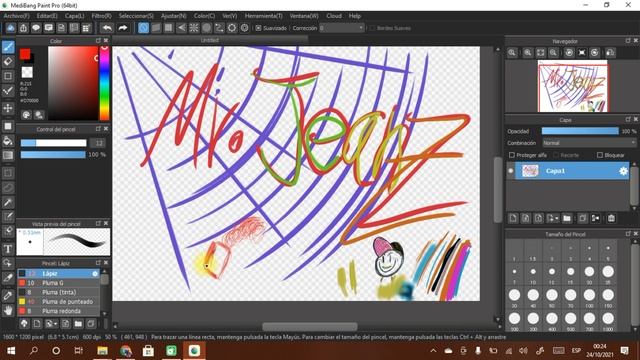The width and height of the screenshot is (640, 360).
Task: Activate the vanishing point snap icon
Action: click(181, 28)
